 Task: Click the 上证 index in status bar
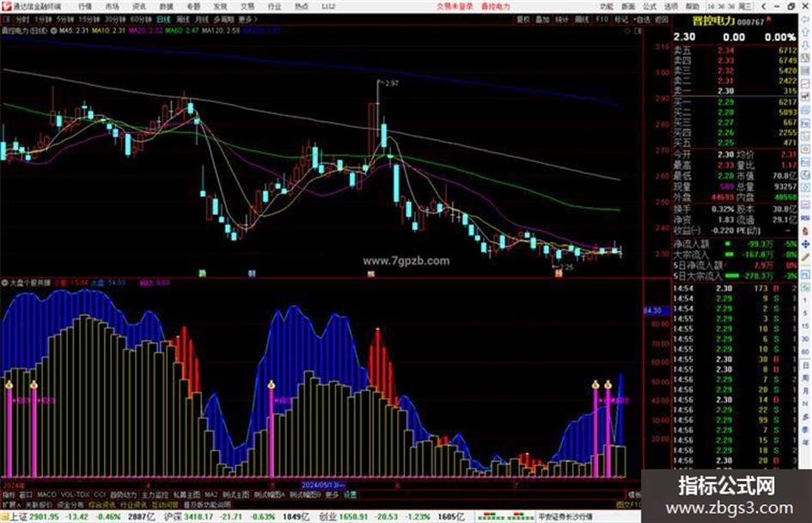tap(19, 517)
